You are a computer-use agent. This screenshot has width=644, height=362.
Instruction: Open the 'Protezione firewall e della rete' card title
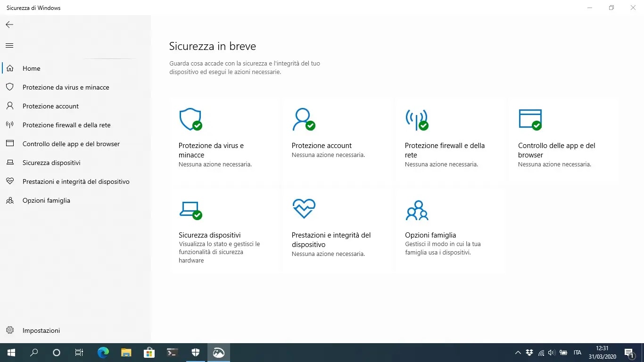tap(445, 150)
